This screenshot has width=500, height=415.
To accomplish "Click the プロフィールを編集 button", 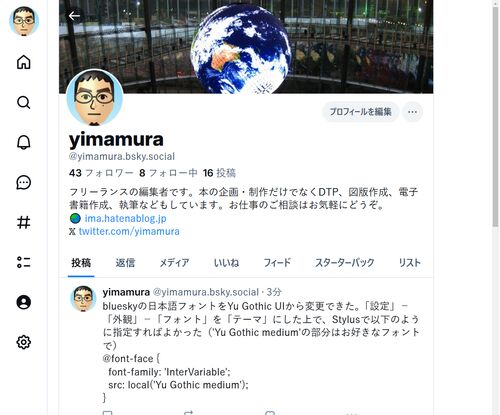I will (360, 112).
